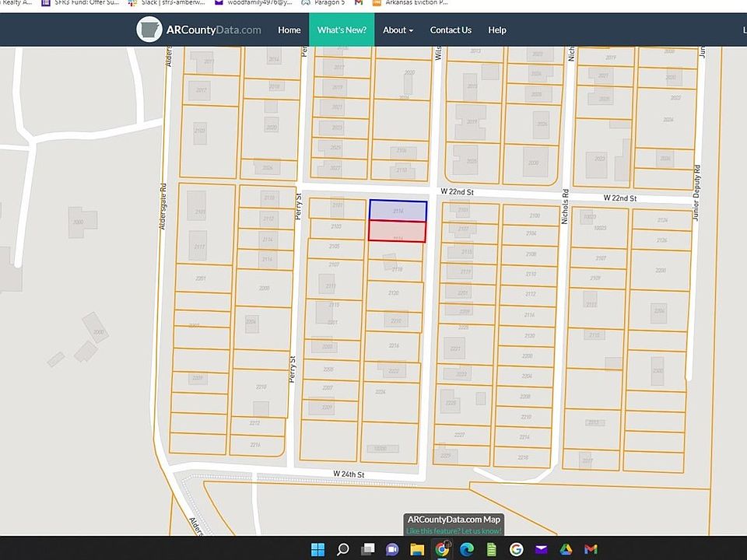Select the red highlighted parcel on the map
747x560 pixels.
point(398,231)
